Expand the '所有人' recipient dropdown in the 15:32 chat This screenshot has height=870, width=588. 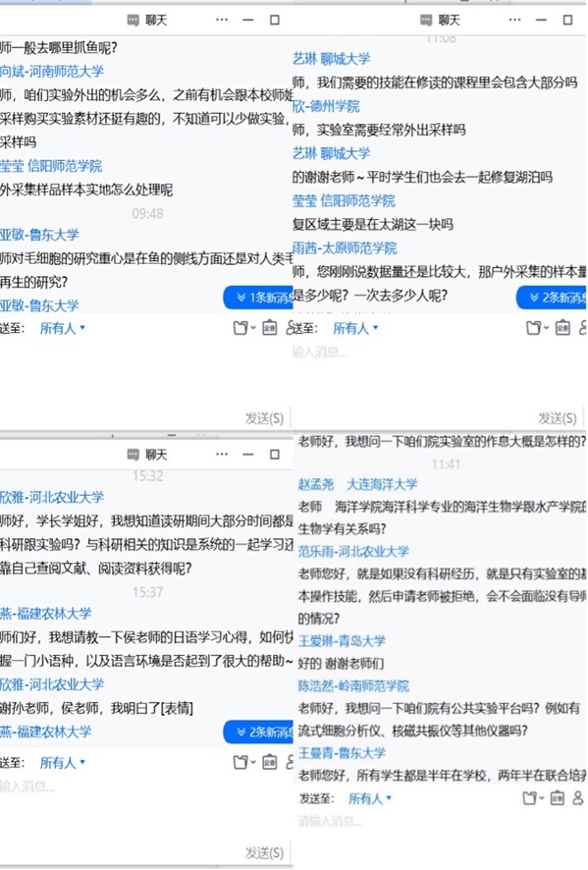(x=62, y=763)
